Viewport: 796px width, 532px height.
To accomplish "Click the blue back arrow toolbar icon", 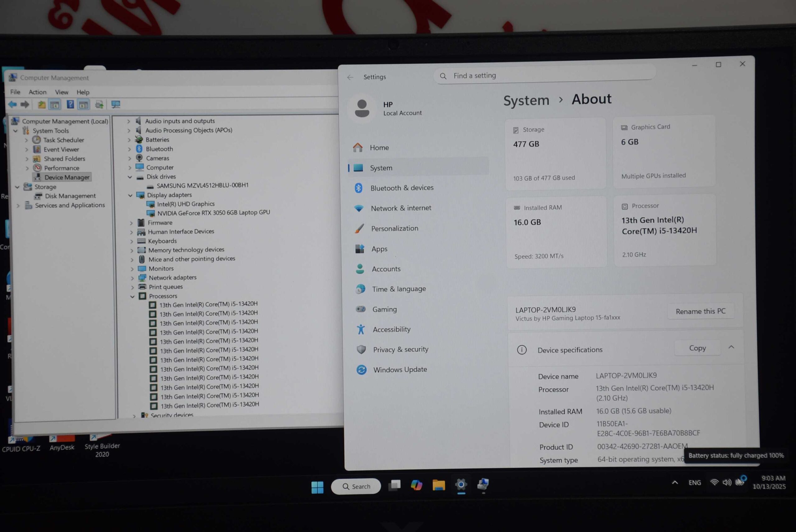I will (x=12, y=104).
